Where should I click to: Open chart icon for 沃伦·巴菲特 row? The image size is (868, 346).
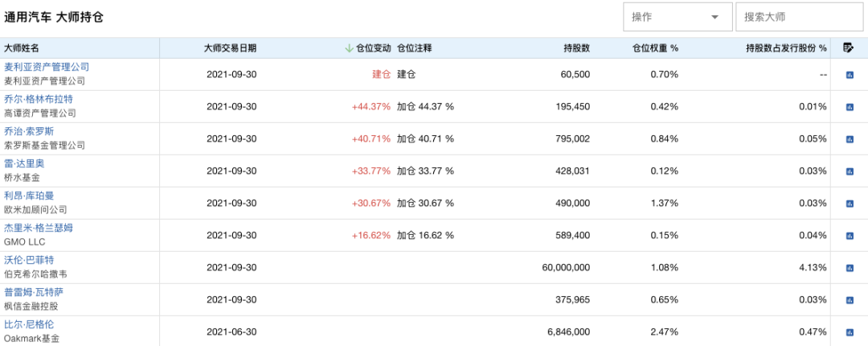850,268
